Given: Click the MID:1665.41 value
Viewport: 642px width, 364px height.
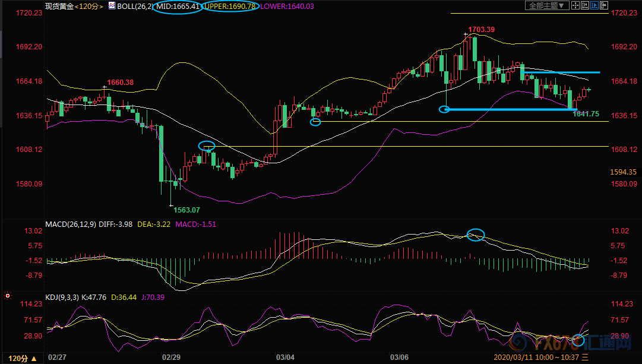Looking at the screenshot, I should (178, 6).
